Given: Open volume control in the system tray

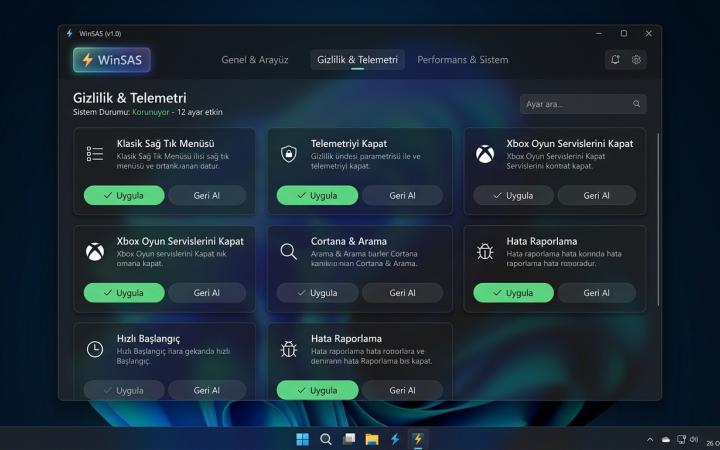Looking at the screenshot, I should click(694, 440).
